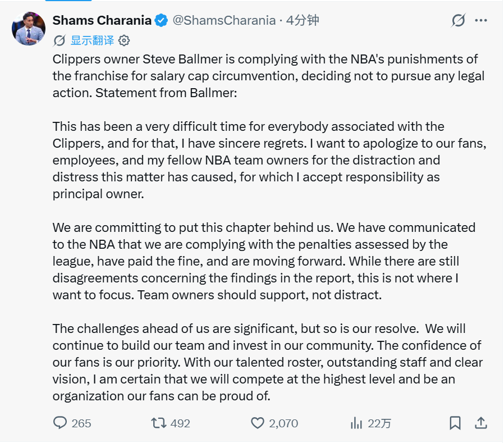This screenshot has width=504, height=443.
Task: Click the 492 reposts count
Action: click(x=180, y=423)
